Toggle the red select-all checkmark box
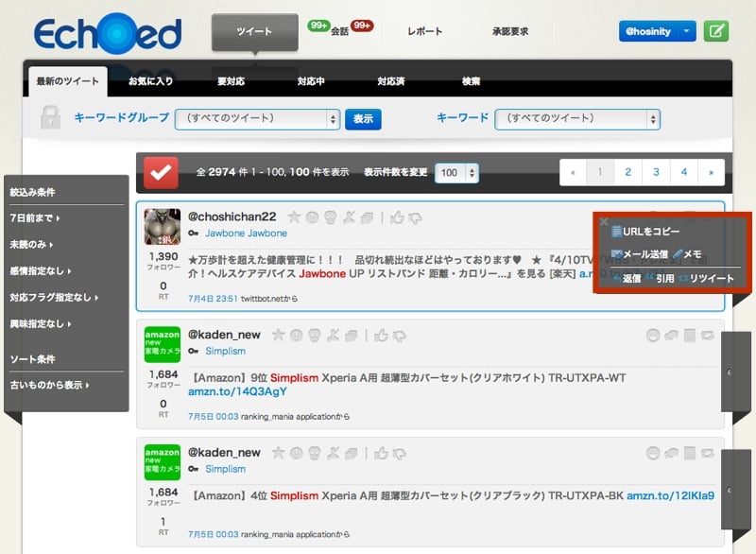 coord(161,173)
